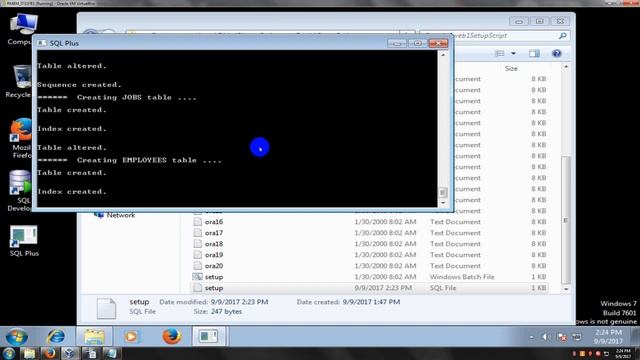Open Firefox on the host bottom taskbar
The width and height of the screenshot is (640, 360).
(x=50, y=353)
